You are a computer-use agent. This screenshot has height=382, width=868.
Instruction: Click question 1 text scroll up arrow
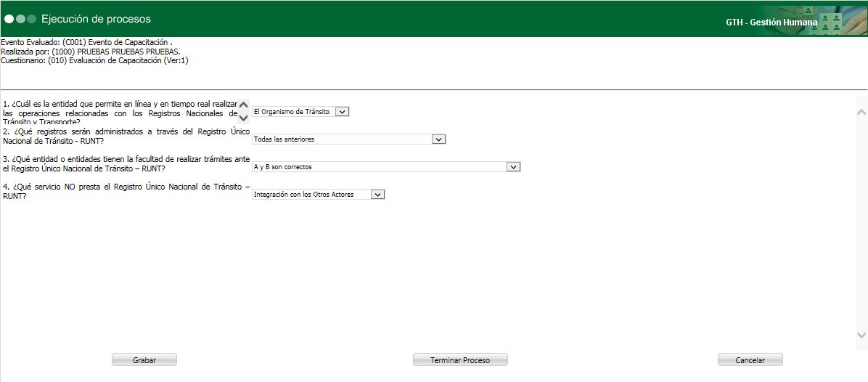tap(244, 105)
